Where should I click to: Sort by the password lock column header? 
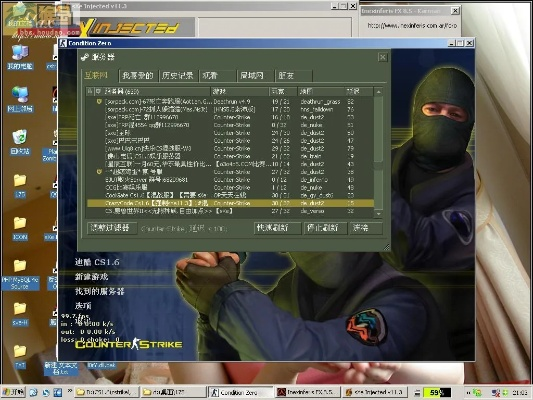click(90, 91)
